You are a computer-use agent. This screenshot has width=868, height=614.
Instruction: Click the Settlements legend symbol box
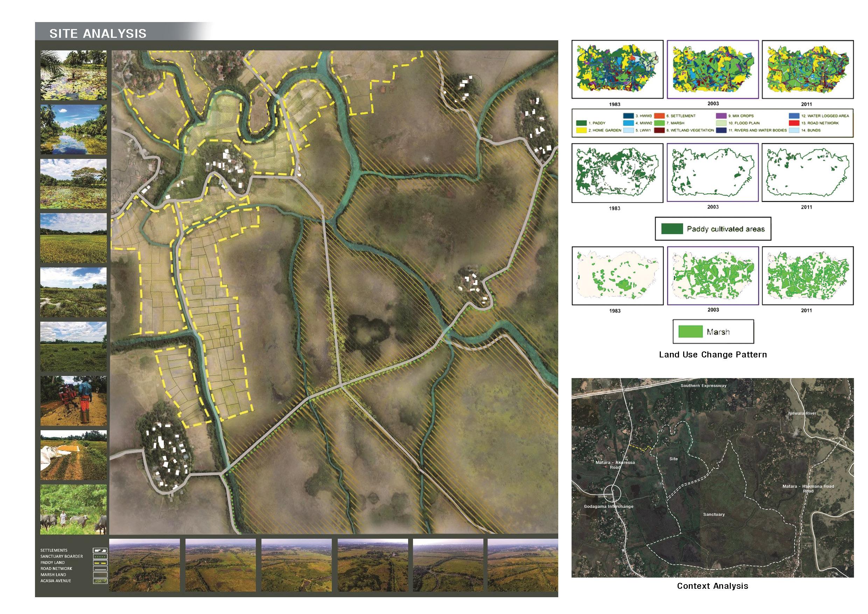(x=100, y=551)
